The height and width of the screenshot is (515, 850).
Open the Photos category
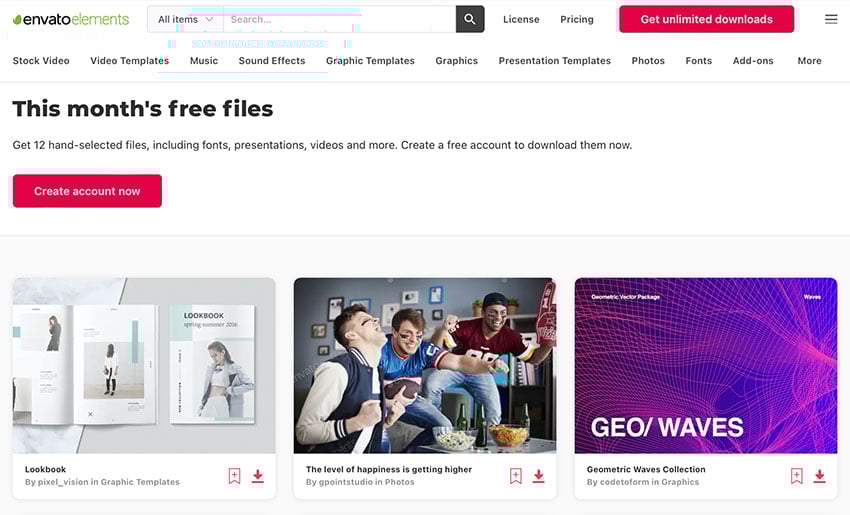point(648,61)
